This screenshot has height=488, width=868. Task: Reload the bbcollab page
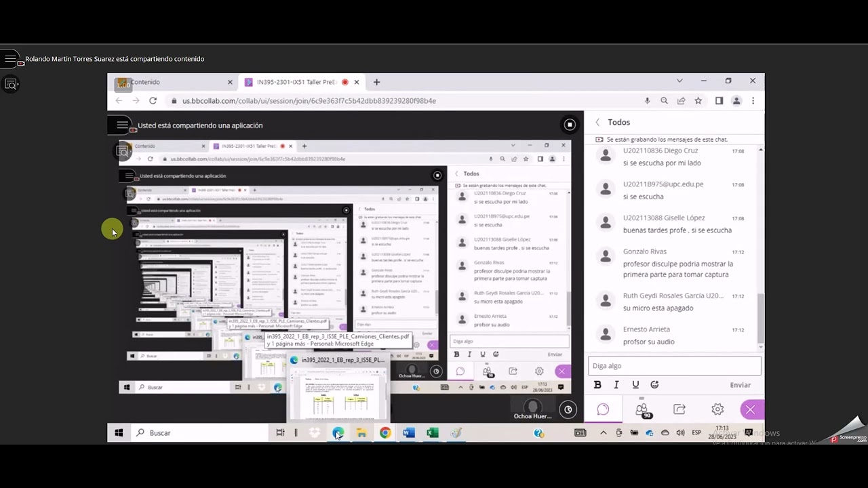click(x=153, y=100)
